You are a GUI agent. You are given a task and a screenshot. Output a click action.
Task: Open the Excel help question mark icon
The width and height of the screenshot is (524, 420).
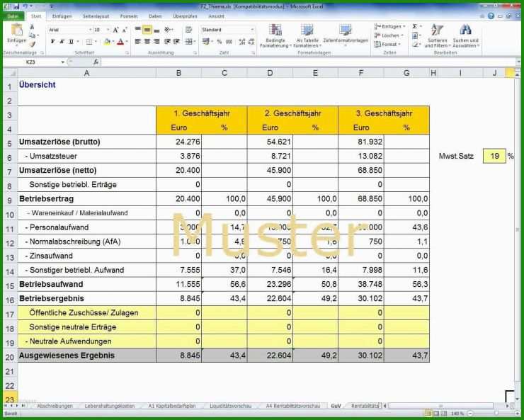491,16
